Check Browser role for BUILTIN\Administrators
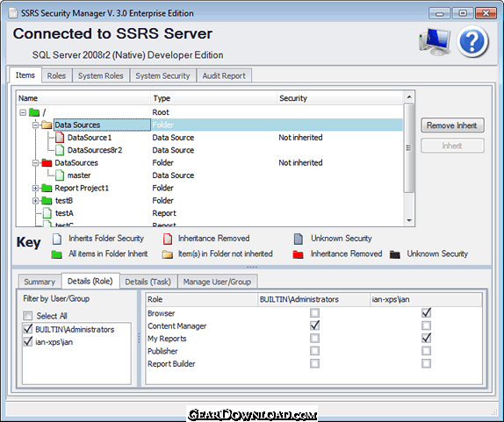The height and width of the screenshot is (422, 504). click(x=314, y=313)
